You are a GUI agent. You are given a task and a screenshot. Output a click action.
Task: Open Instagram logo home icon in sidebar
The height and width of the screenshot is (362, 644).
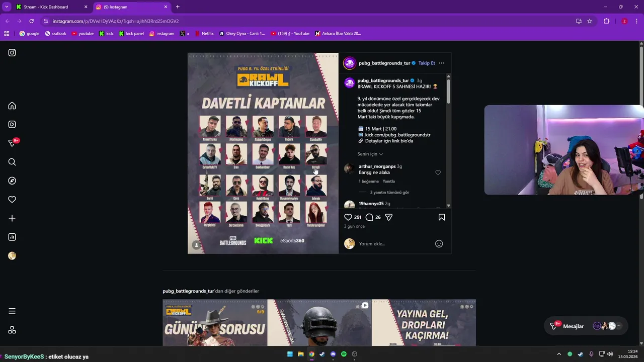coord(12,53)
